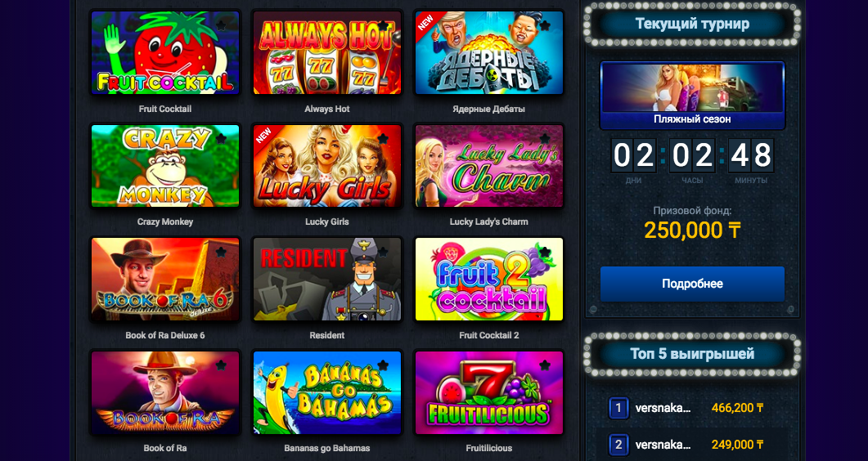Open the Пляжный сезон tournament banner
868x461 pixels.
pos(692,95)
